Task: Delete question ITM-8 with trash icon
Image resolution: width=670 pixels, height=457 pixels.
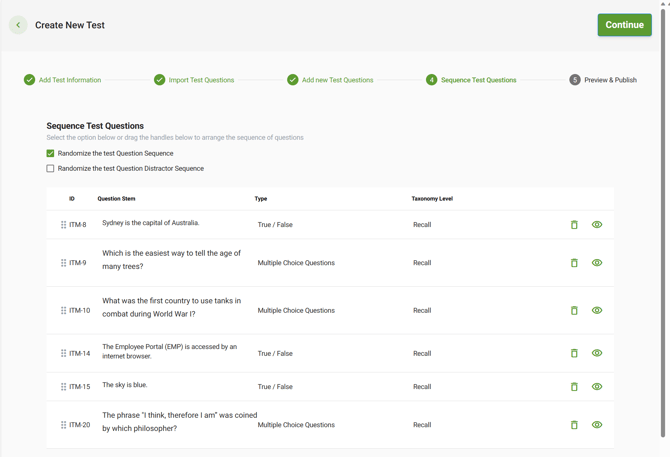Action: pos(574,225)
